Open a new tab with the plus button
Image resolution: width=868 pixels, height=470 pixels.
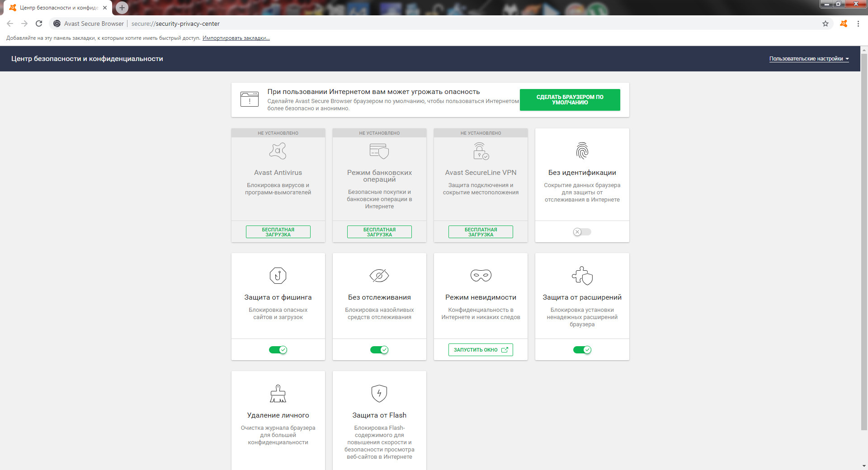point(122,8)
